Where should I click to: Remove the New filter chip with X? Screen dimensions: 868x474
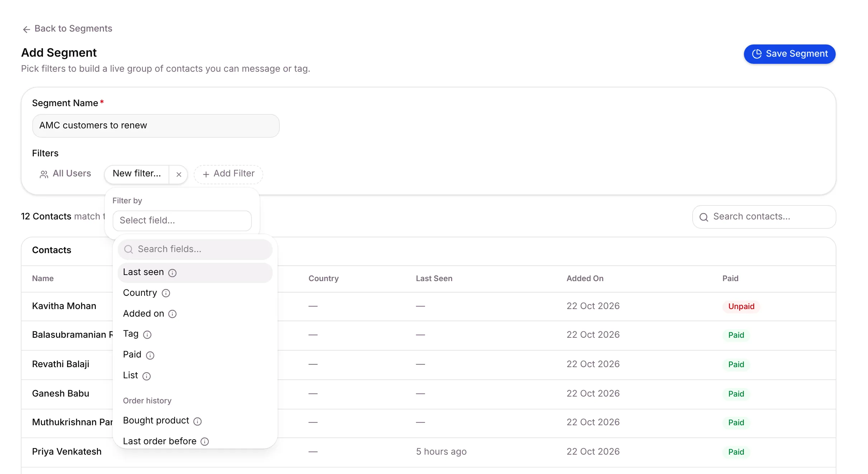pos(179,175)
